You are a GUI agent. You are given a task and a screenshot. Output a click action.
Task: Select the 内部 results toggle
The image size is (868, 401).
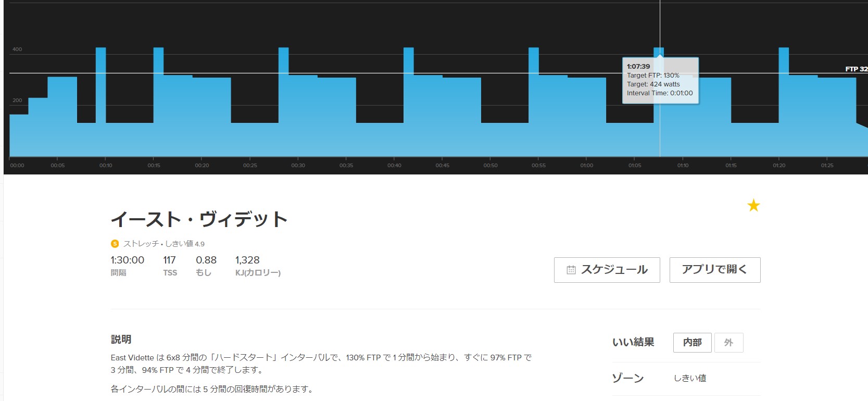click(x=692, y=343)
